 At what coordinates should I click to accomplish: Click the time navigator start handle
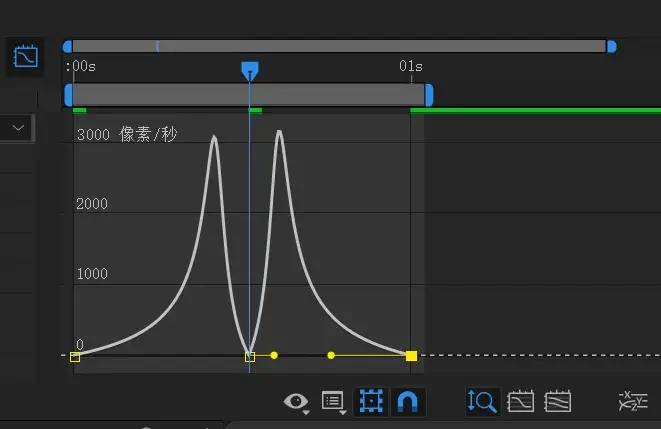[67, 47]
